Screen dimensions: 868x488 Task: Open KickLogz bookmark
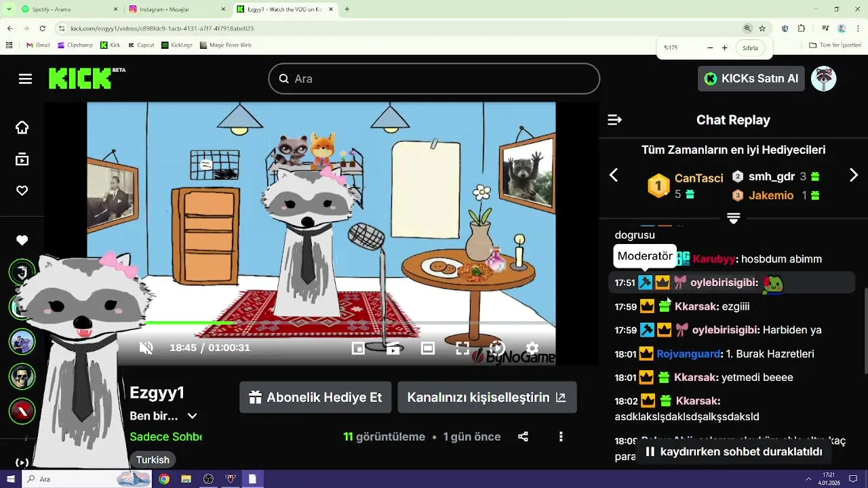(x=177, y=45)
